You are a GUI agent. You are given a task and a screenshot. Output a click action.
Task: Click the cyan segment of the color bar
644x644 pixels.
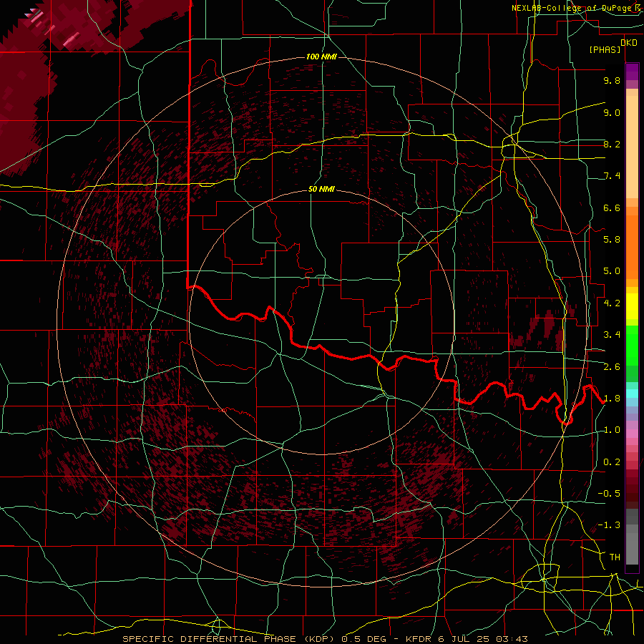pyautogui.click(x=632, y=394)
